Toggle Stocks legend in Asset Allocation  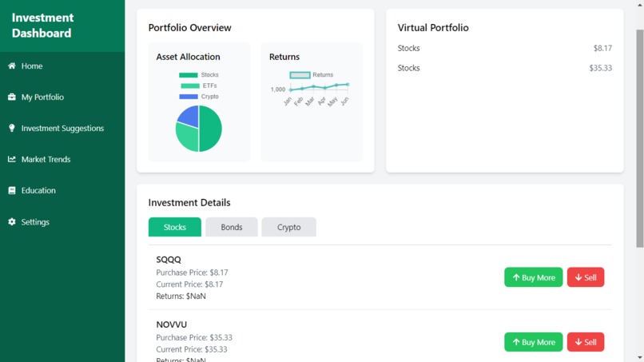pos(199,75)
